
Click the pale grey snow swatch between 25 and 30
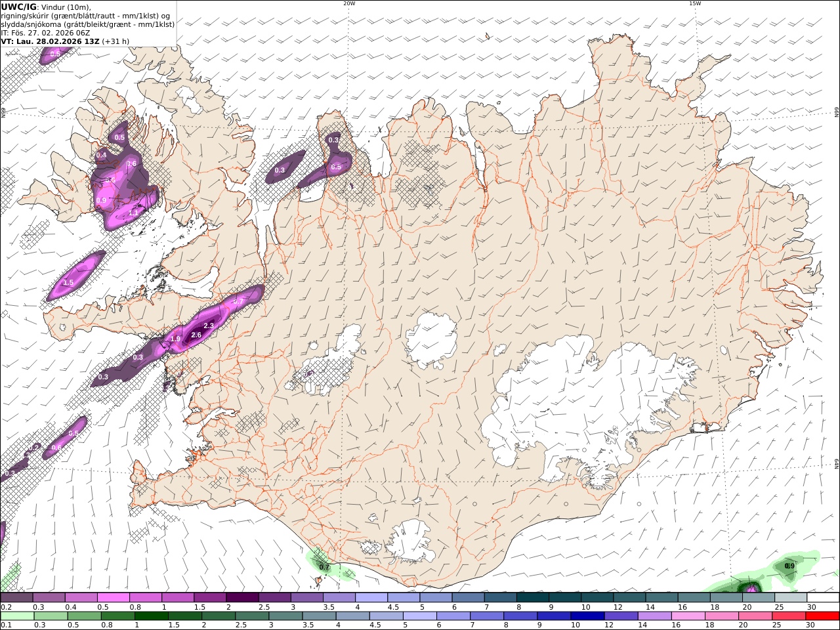pos(790,597)
